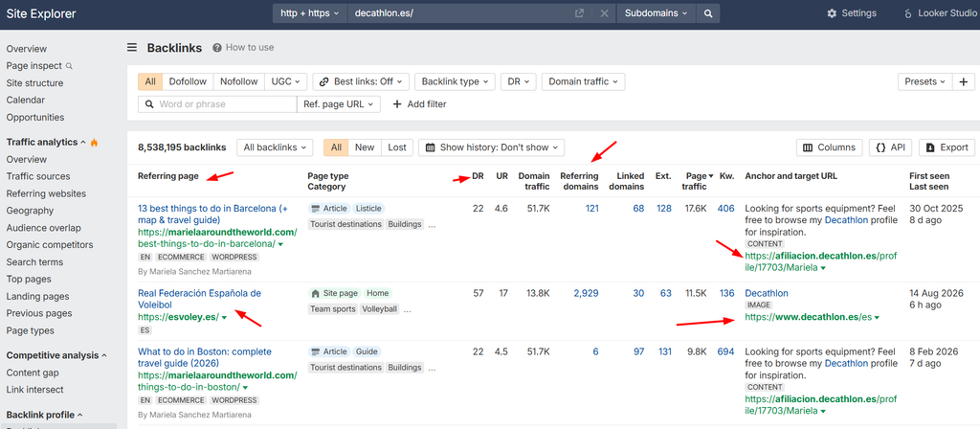Focus the Word or phrase search field
Image resolution: width=980 pixels, height=429 pixels.
217,104
